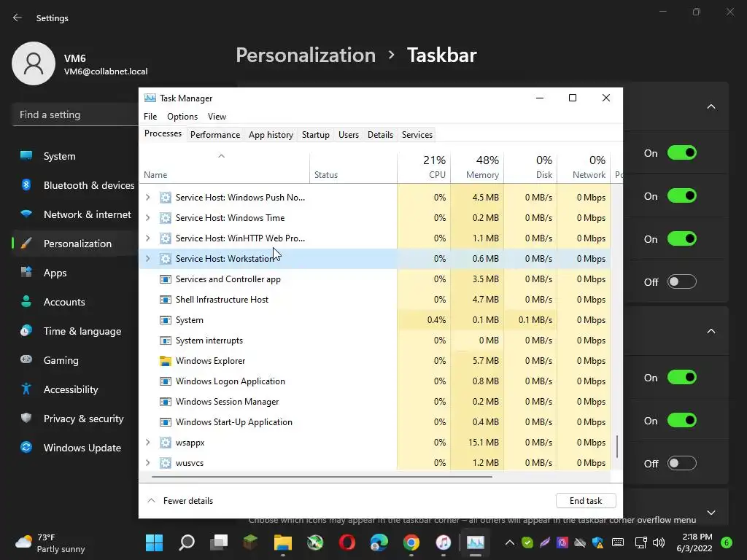Viewport: 747px width, 560px height.
Task: Open the Windows Start button on taskbar
Action: click(x=154, y=542)
